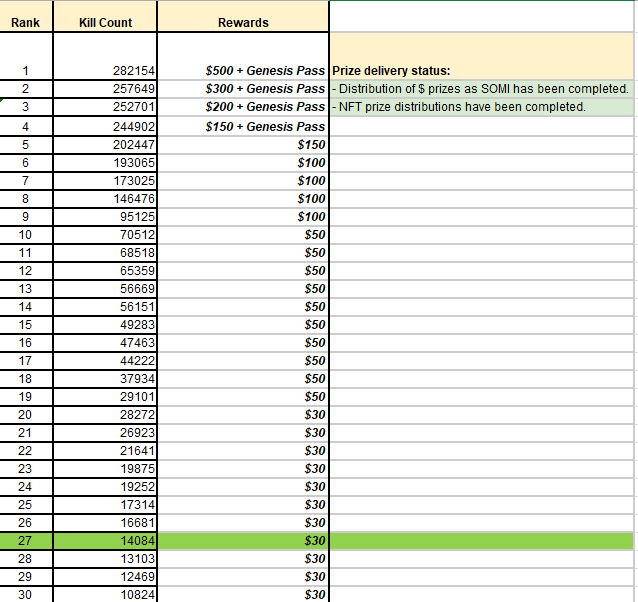Click rank cell 30
638x602 pixels.
click(x=25, y=595)
